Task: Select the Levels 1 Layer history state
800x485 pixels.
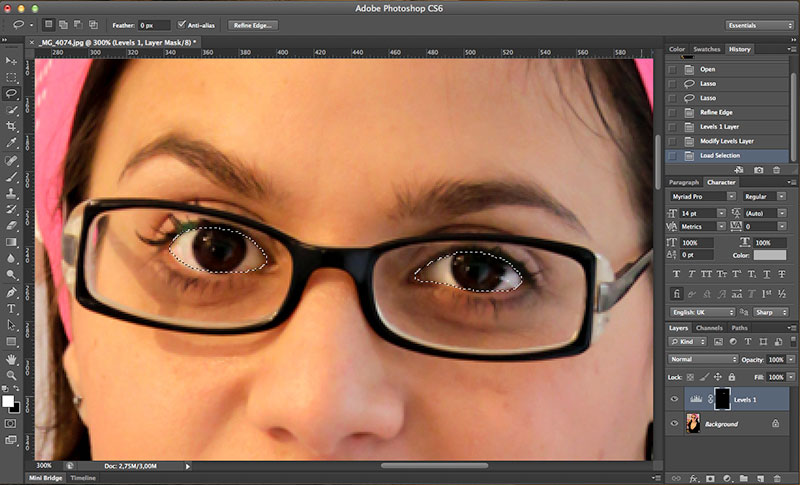Action: coord(722,127)
